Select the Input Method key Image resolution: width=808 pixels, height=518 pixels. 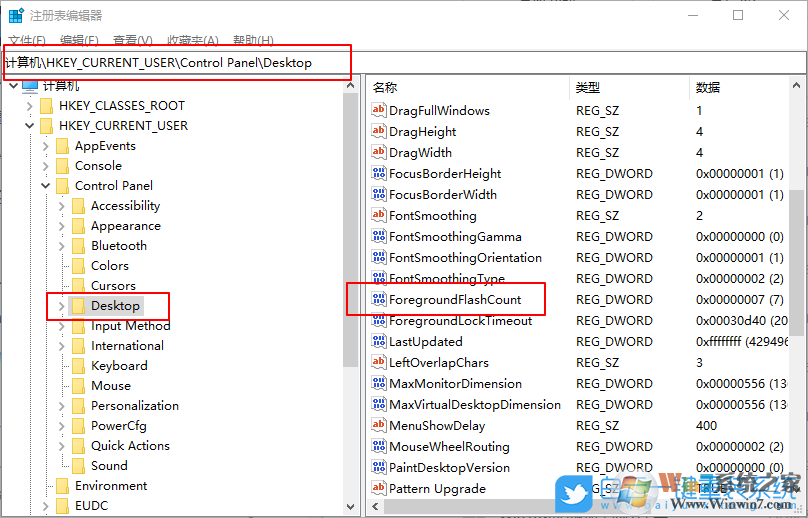coord(130,326)
